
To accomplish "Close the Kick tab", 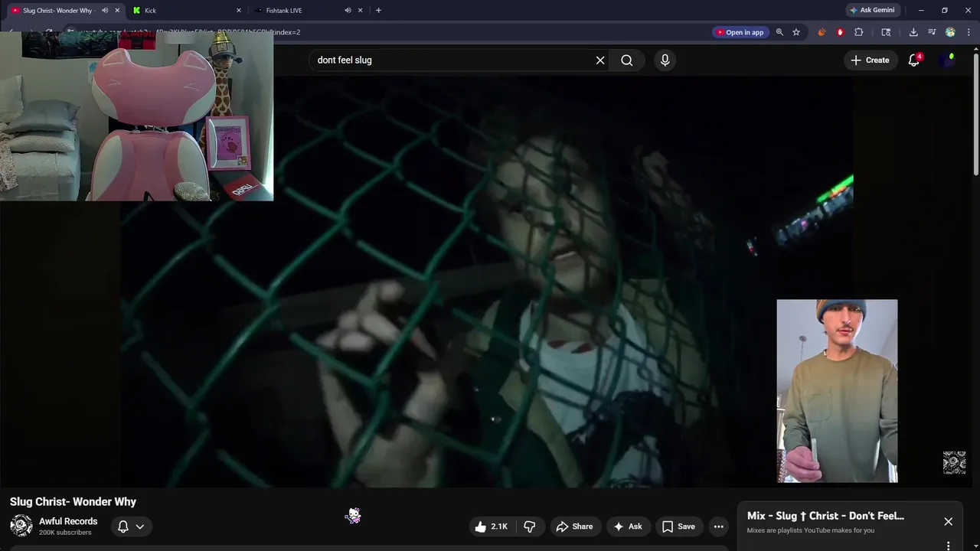I will click(239, 11).
